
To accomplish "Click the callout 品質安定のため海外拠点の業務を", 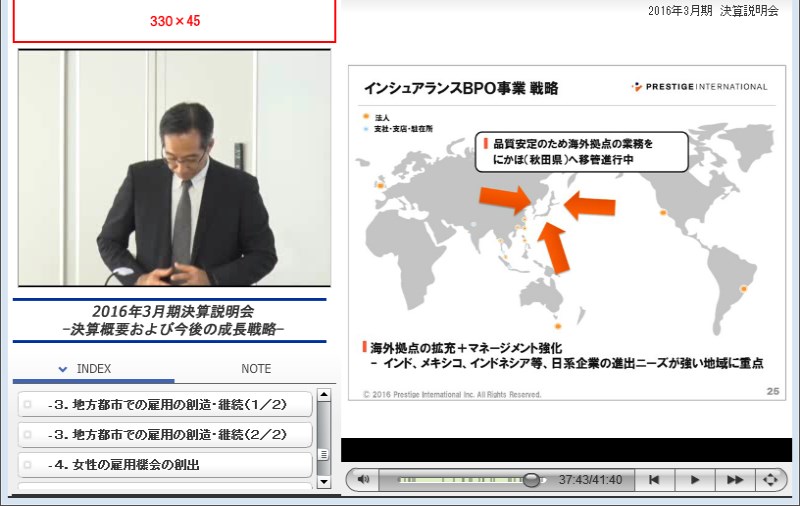I will (572, 143).
